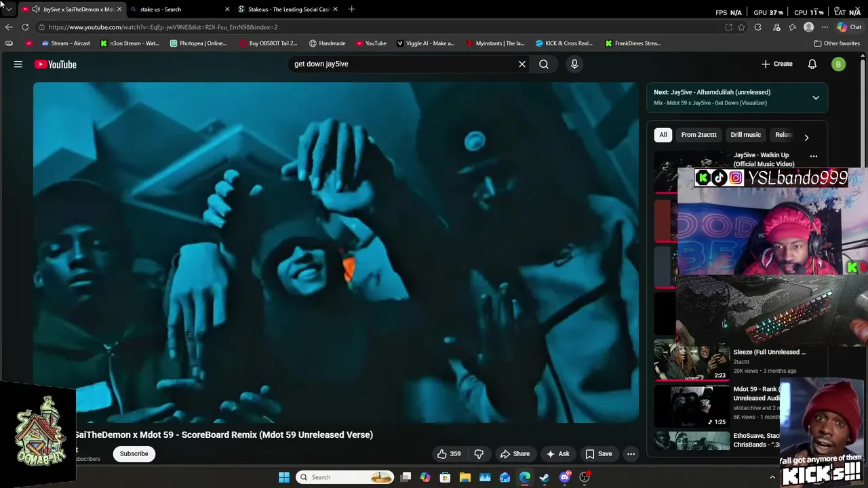The height and width of the screenshot is (488, 868).
Task: Open the KICK & Cross Real bookmark
Action: pos(564,43)
